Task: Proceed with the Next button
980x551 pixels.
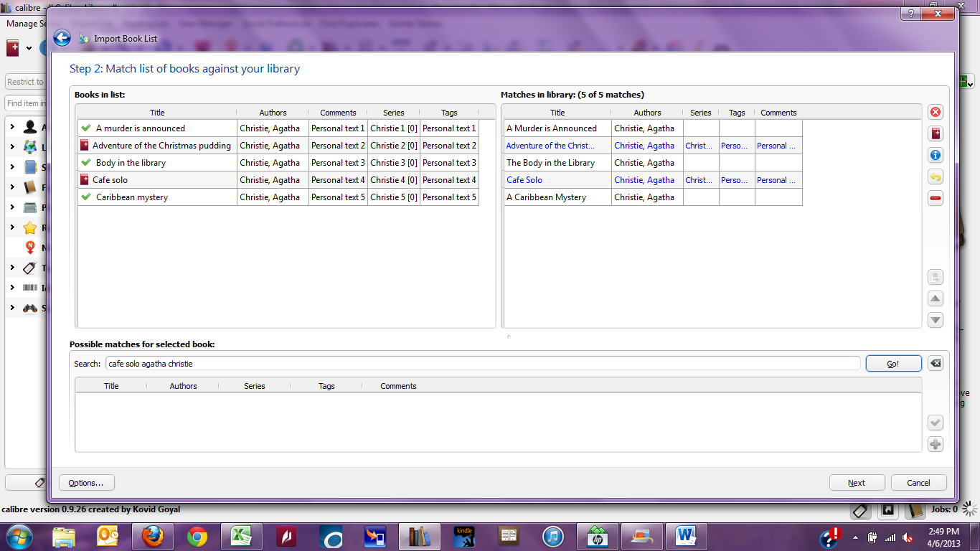Action: (x=857, y=483)
